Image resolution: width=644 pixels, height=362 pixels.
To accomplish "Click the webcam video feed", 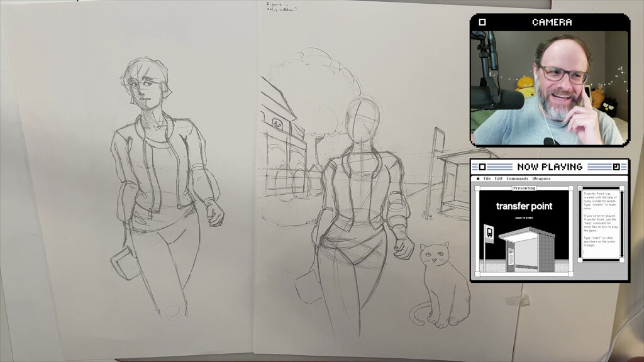I will click(550, 88).
